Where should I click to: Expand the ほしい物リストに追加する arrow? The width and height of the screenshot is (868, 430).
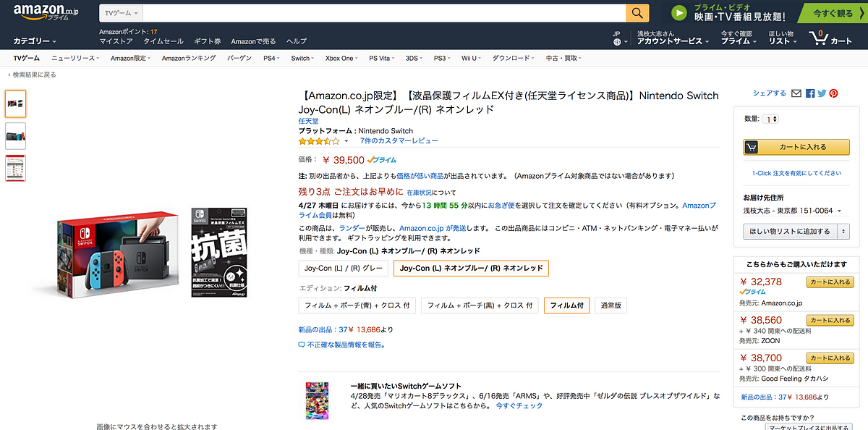[x=843, y=231]
